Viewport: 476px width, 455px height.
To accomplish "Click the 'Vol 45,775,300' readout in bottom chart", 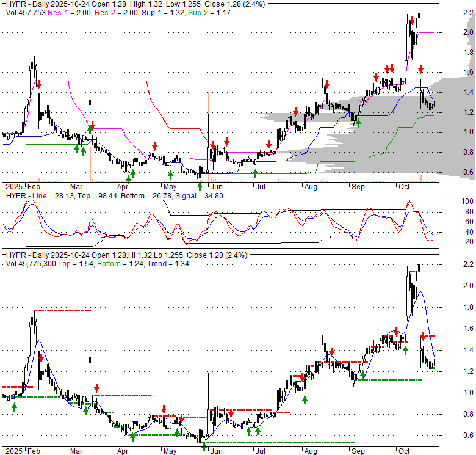I will [31, 264].
